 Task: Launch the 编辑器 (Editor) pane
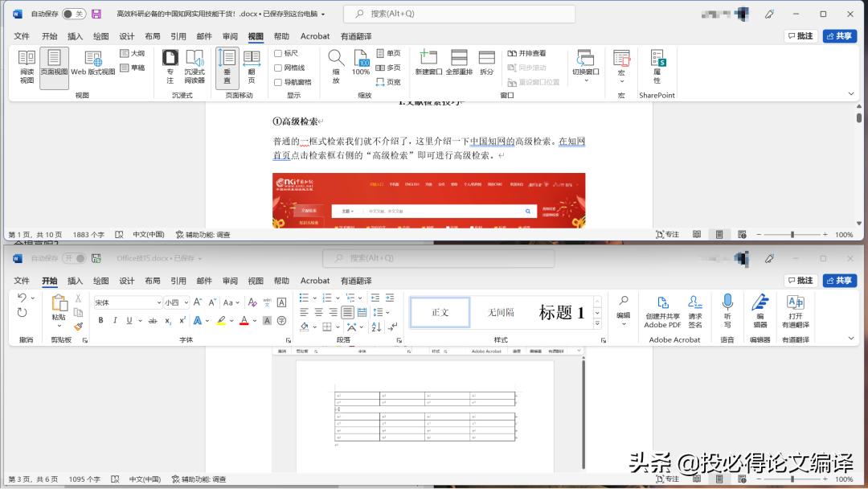coord(759,314)
